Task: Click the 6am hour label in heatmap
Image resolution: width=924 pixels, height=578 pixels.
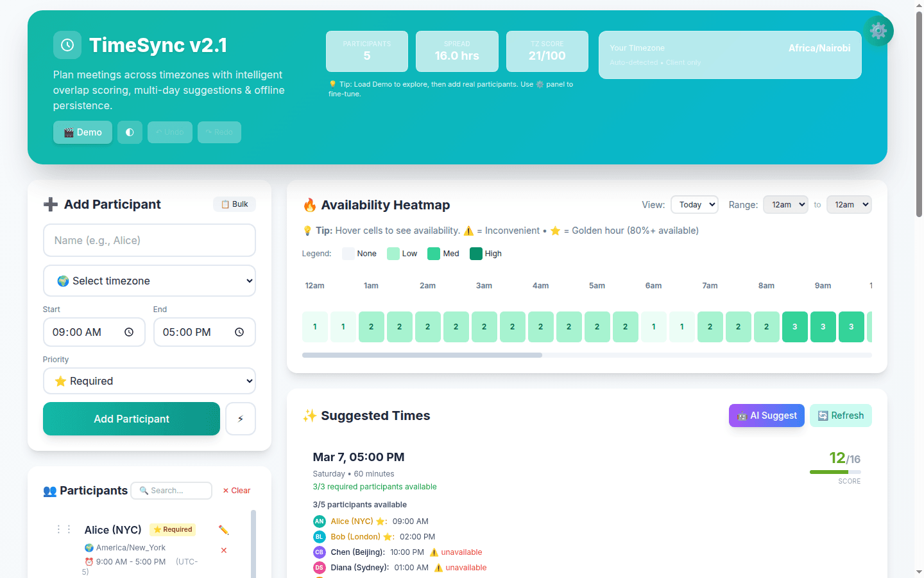Action: [653, 286]
